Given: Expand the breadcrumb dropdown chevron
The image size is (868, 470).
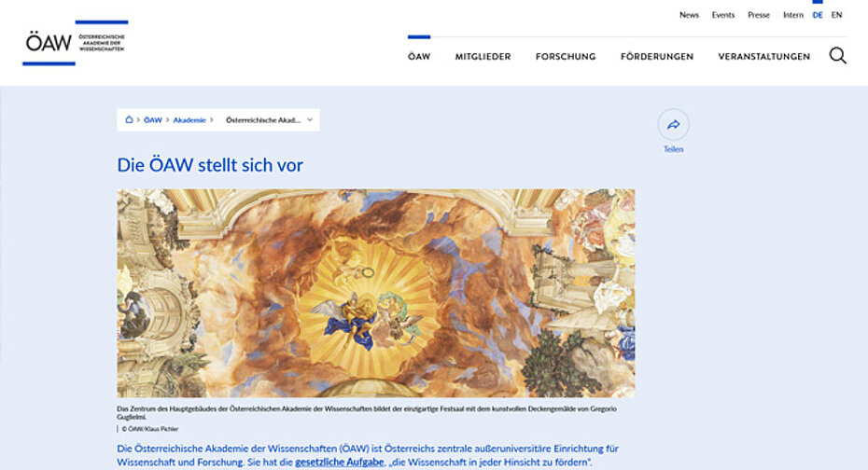Looking at the screenshot, I should [309, 120].
